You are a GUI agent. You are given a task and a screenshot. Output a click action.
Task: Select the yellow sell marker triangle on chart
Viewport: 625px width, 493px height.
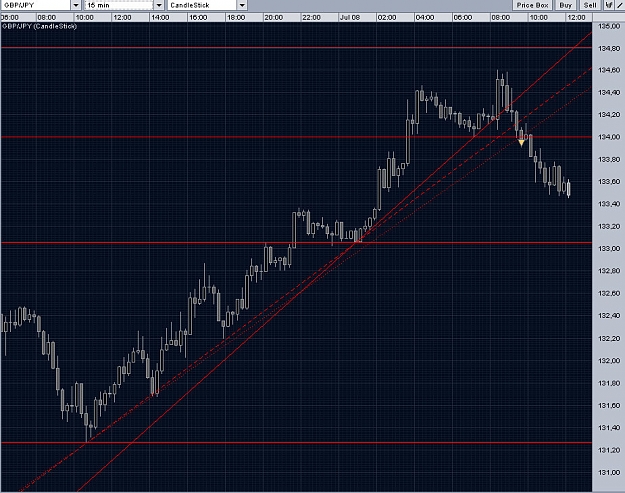pyautogui.click(x=521, y=143)
